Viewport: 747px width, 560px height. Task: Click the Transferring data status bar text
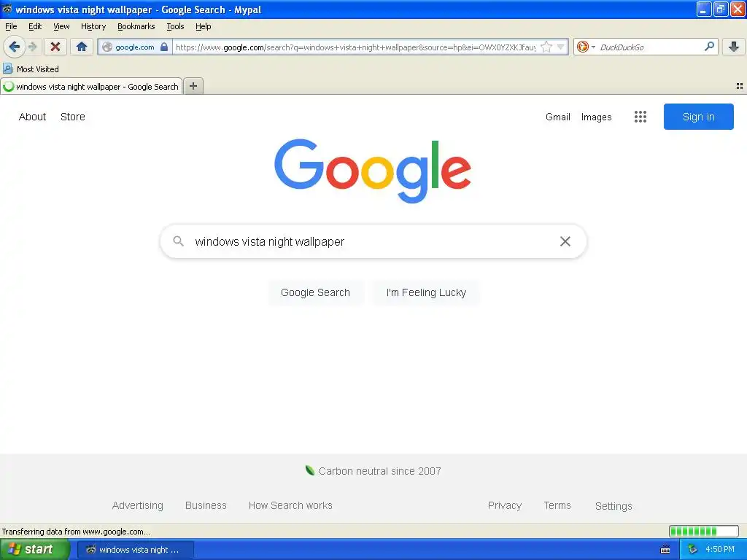pyautogui.click(x=76, y=532)
